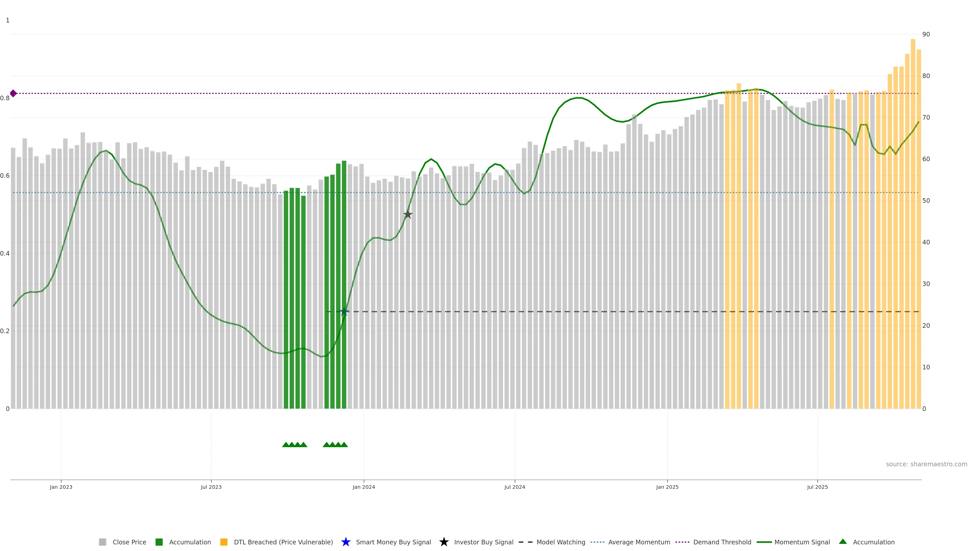Click the black star icon in legend
Viewport: 980px width, 551px height.
[444, 542]
